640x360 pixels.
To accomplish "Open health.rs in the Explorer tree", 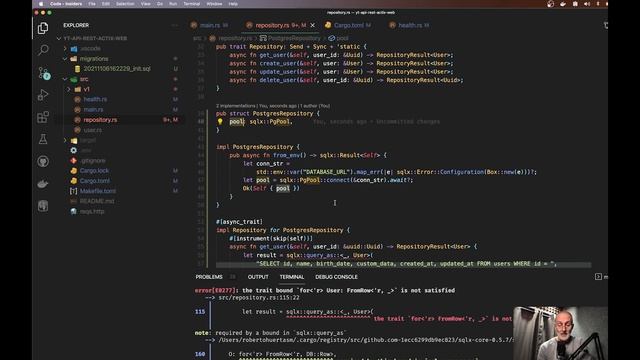I will (x=95, y=100).
